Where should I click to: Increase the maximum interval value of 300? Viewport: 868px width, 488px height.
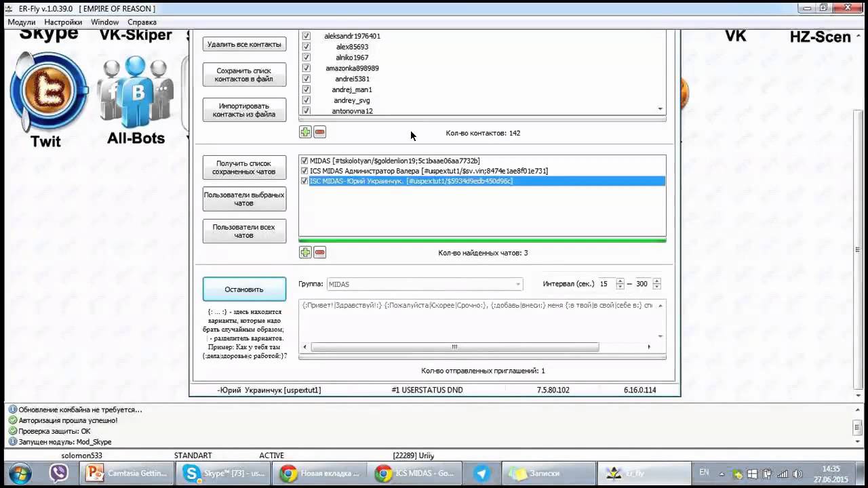pos(656,281)
